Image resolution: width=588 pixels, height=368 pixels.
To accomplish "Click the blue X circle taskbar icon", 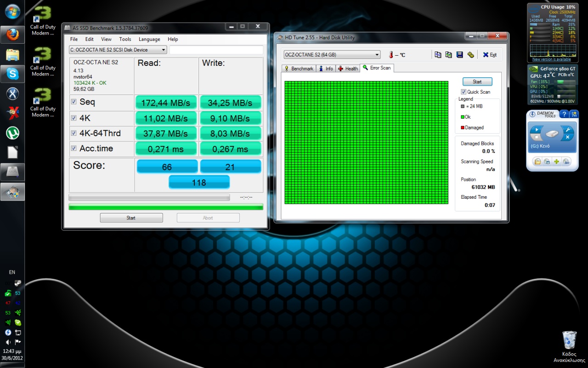I will pos(12,93).
